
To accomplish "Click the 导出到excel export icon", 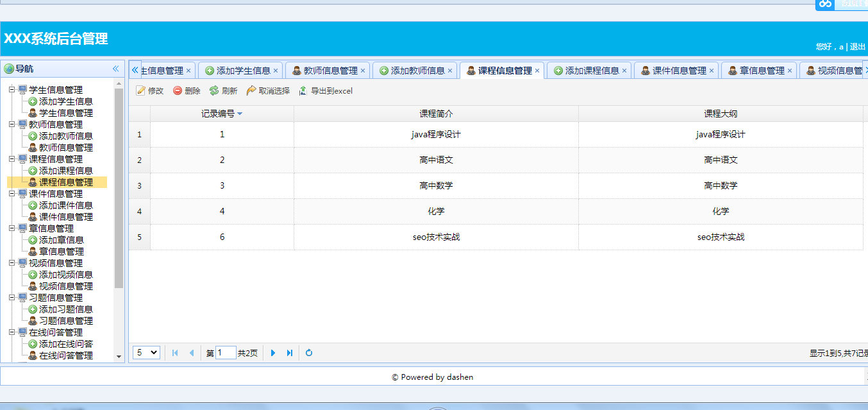I will [303, 91].
